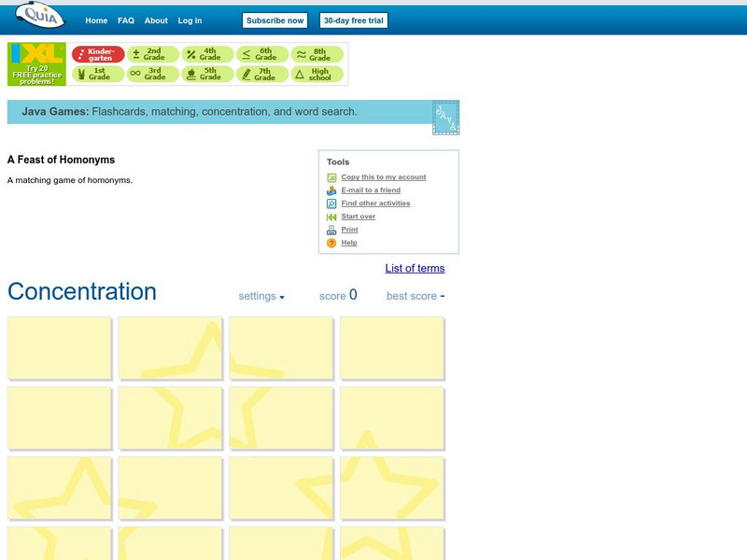Select the 1st Grade button
The image size is (747, 560).
98,74
